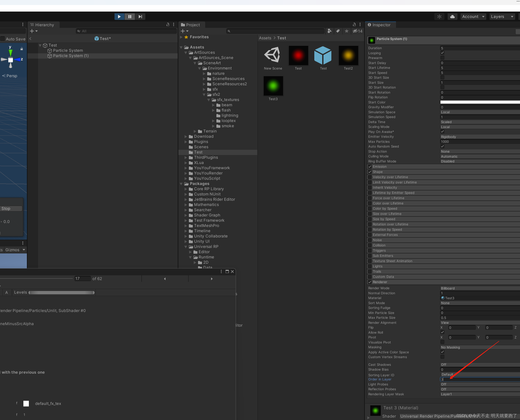Enable Color over Lifetime module
This screenshot has width=520, height=420.
pos(370,203)
